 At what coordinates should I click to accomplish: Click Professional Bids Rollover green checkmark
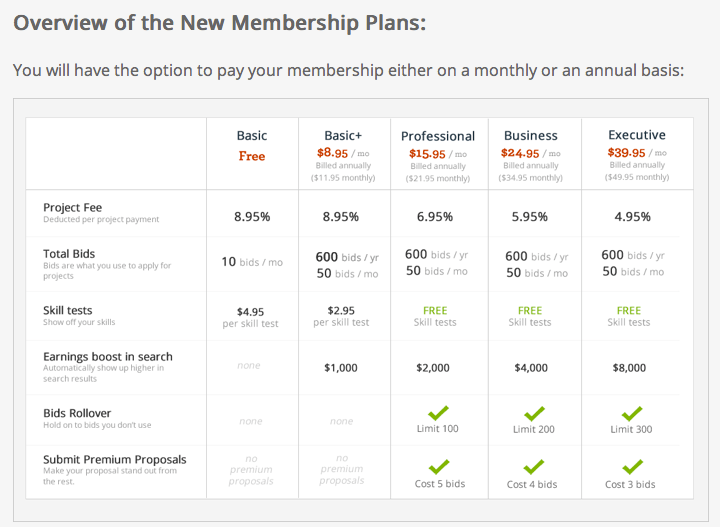click(x=438, y=413)
